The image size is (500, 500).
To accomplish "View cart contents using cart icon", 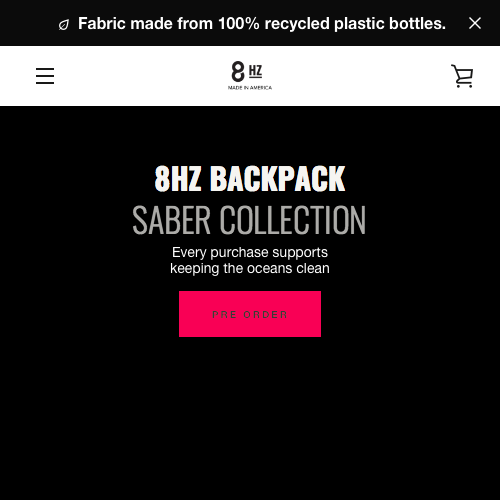I will click(x=462, y=76).
